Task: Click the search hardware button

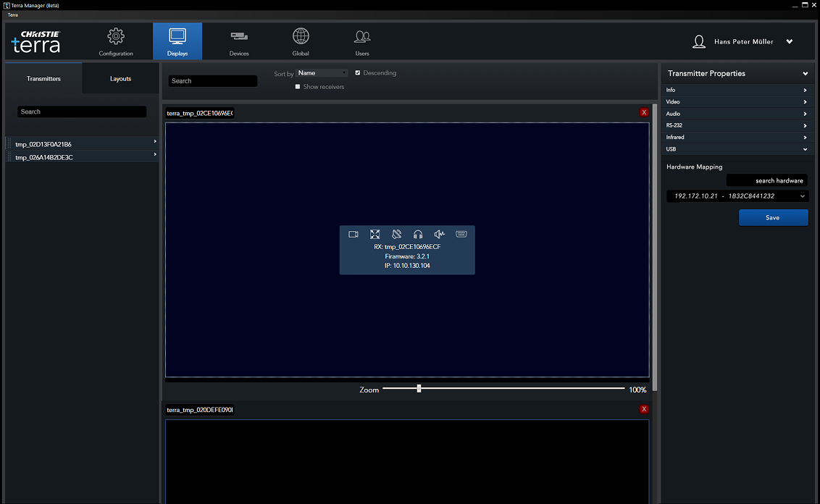Action: tap(766, 180)
